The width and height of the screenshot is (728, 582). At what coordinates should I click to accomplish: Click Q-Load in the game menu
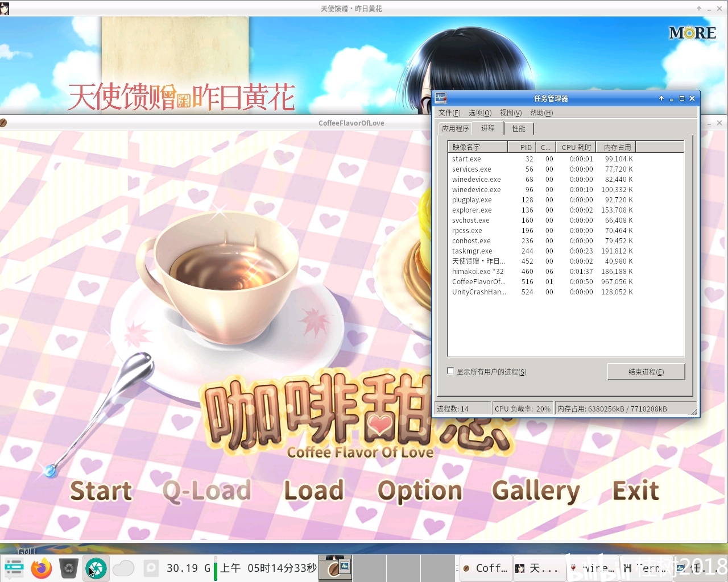click(x=207, y=490)
